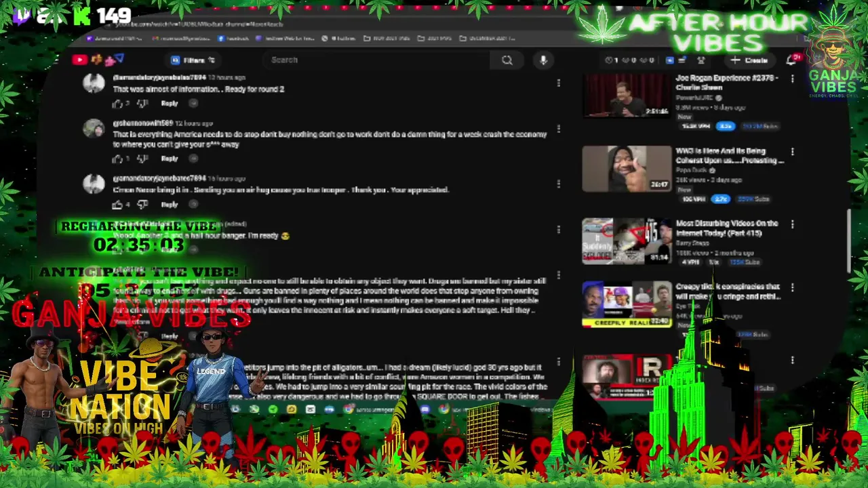The image size is (868, 488).
Task: Open options for 'pit of alligators' comment
Action: (559, 363)
